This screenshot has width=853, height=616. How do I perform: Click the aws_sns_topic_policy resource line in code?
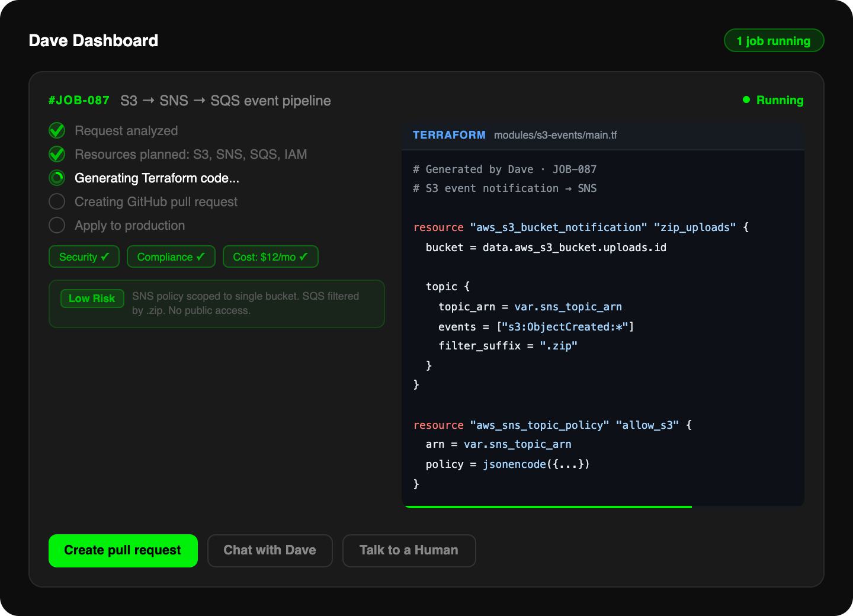(x=552, y=425)
